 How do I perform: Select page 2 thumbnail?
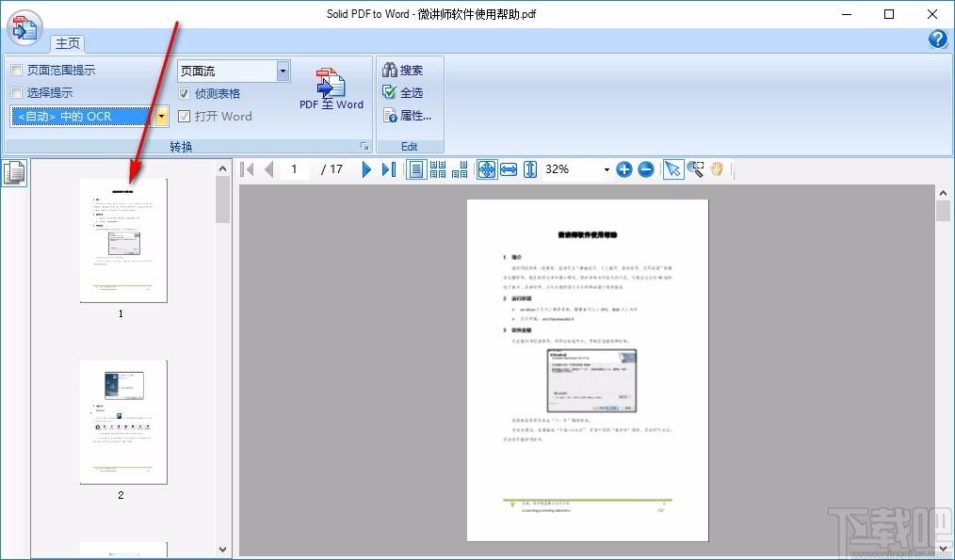pyautogui.click(x=123, y=422)
